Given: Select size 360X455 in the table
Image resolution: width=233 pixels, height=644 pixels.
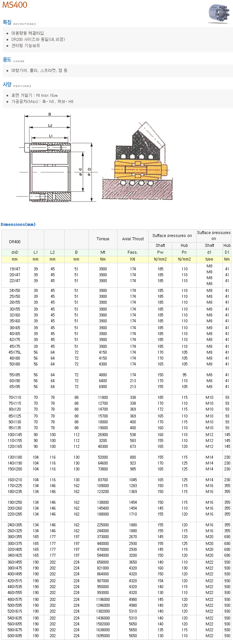Looking at the screenshot, I should coord(15,562).
